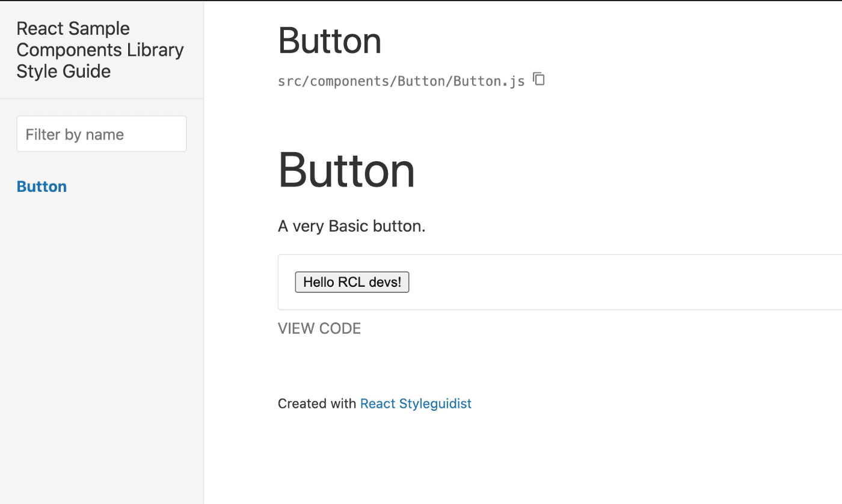Click the Hello RCL devs! button
The width and height of the screenshot is (842, 504).
coord(352,282)
